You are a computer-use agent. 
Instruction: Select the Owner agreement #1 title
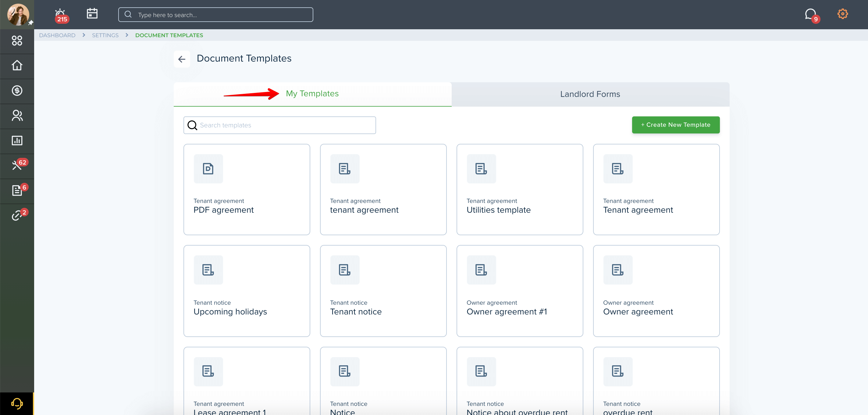pos(507,312)
